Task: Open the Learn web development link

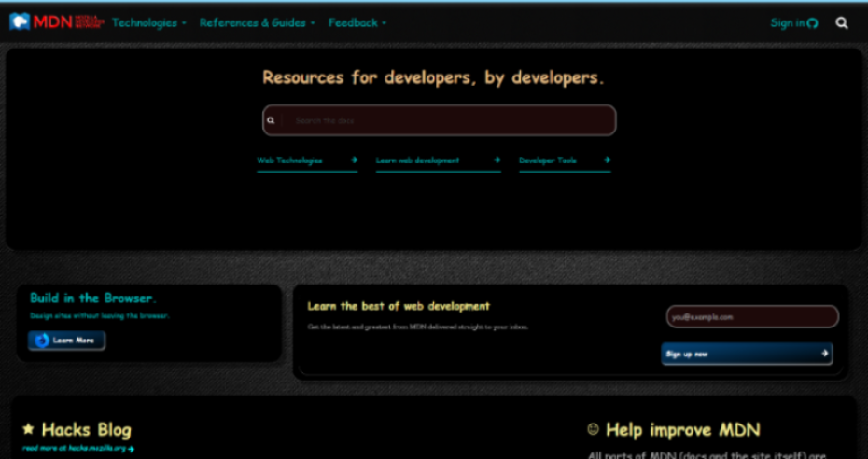Action: 439,160
